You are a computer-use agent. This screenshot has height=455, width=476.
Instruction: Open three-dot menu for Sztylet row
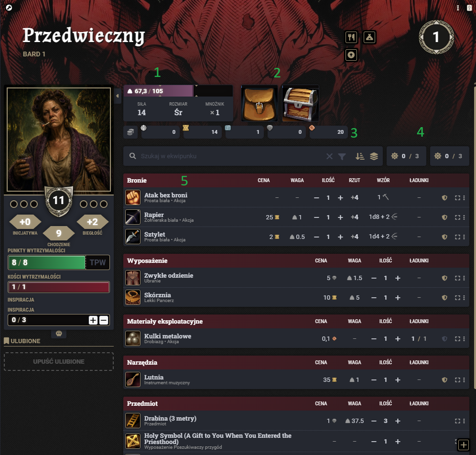(464, 237)
